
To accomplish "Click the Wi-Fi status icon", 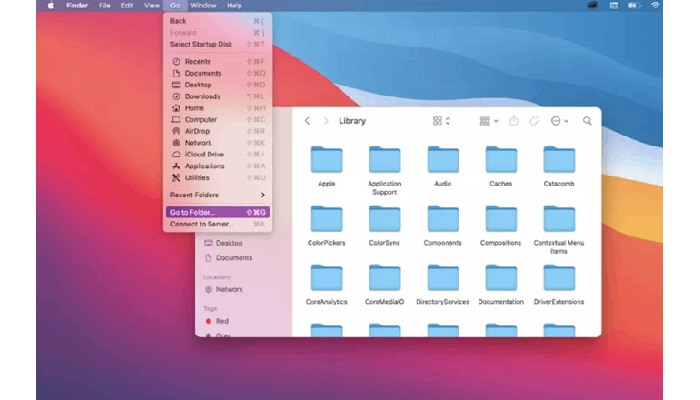I will 655,5.
